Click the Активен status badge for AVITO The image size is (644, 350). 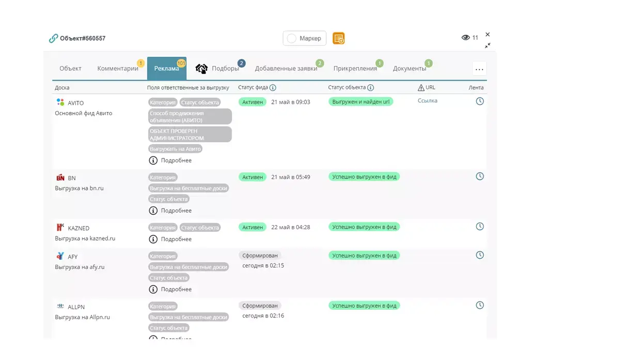click(253, 102)
